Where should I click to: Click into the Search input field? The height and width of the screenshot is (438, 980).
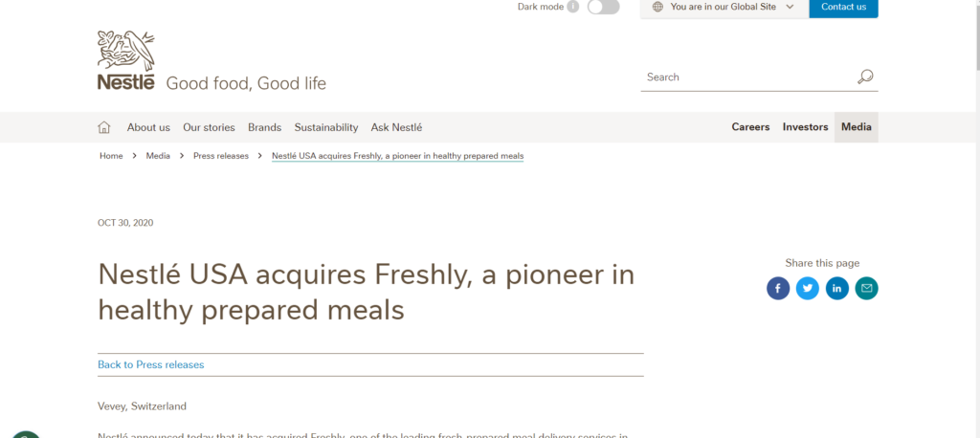746,77
